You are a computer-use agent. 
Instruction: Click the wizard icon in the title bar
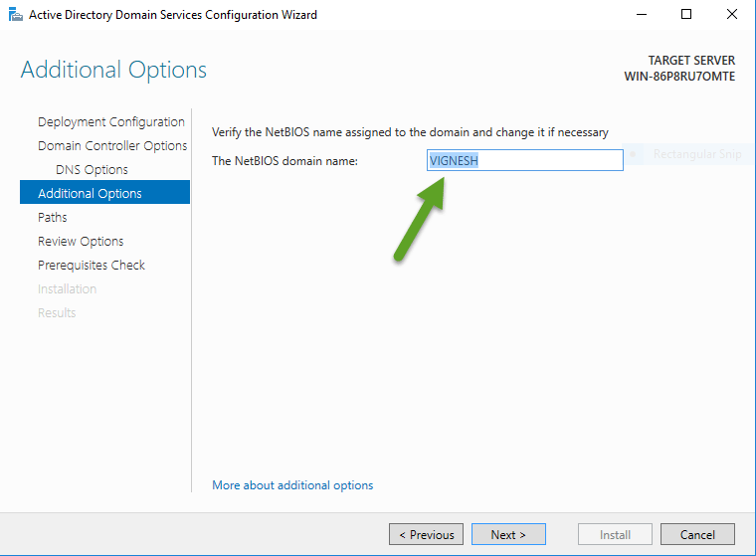(x=14, y=15)
